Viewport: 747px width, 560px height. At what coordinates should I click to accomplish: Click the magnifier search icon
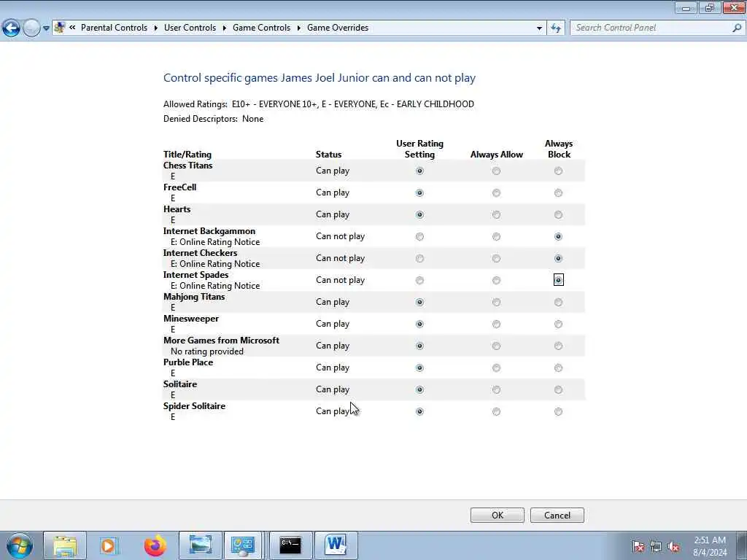(737, 28)
